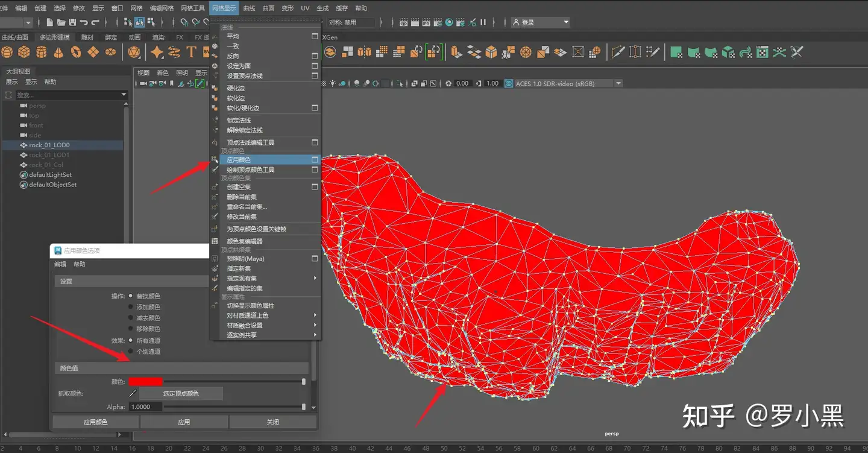Click the bridge shelf icon
This screenshot has height=453, width=868.
pyautogui.click(x=474, y=52)
